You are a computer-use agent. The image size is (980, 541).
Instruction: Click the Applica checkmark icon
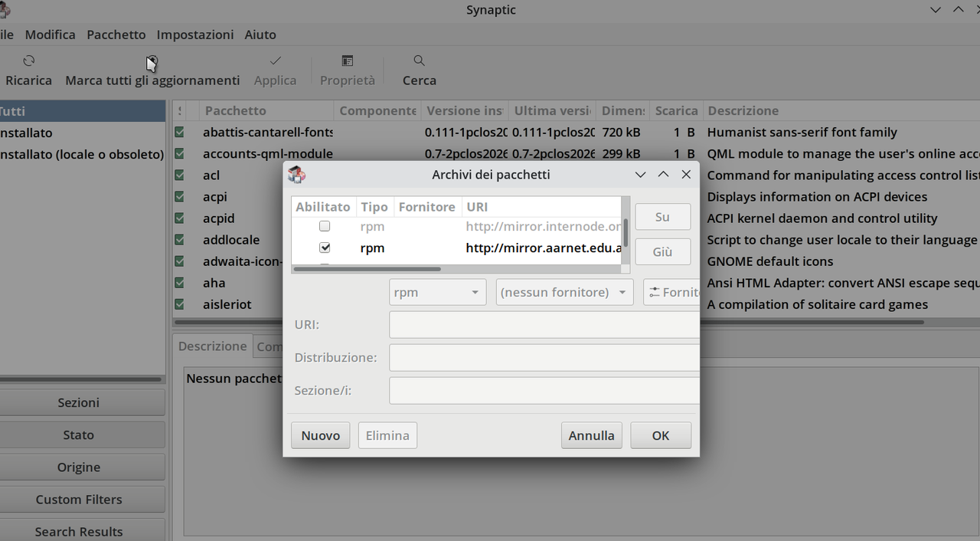point(276,61)
